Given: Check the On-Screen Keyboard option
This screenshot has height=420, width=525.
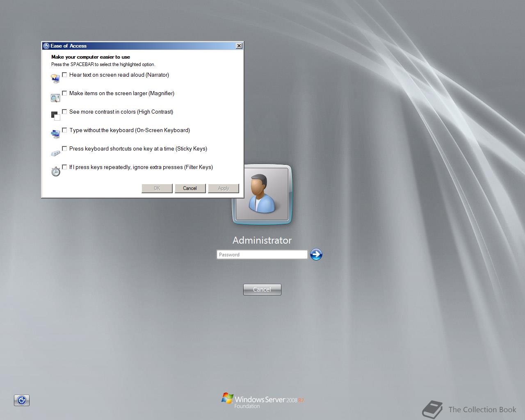Looking at the screenshot, I should coord(64,130).
